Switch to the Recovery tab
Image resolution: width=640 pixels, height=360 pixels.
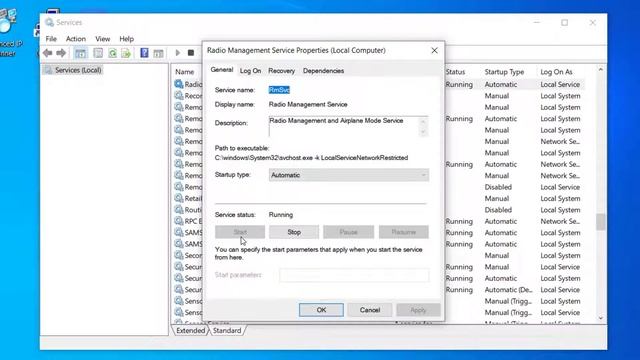pyautogui.click(x=281, y=71)
